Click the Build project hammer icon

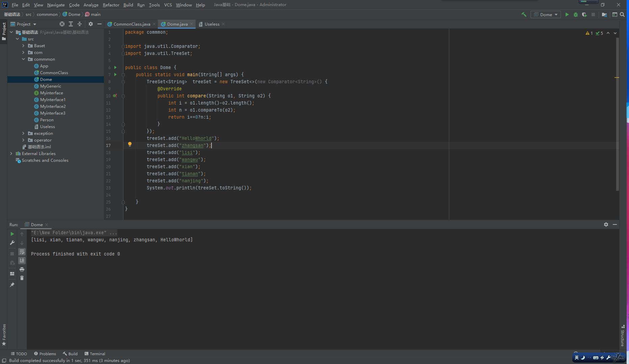[x=524, y=14]
